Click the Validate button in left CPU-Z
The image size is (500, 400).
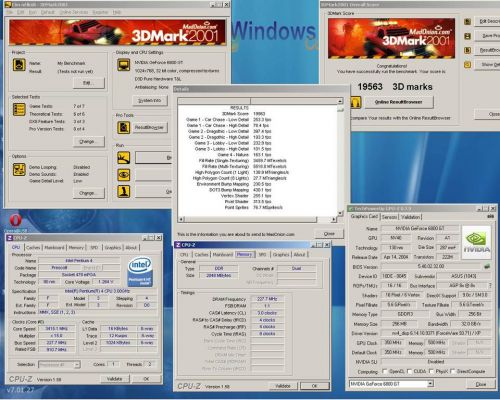[x=114, y=379]
